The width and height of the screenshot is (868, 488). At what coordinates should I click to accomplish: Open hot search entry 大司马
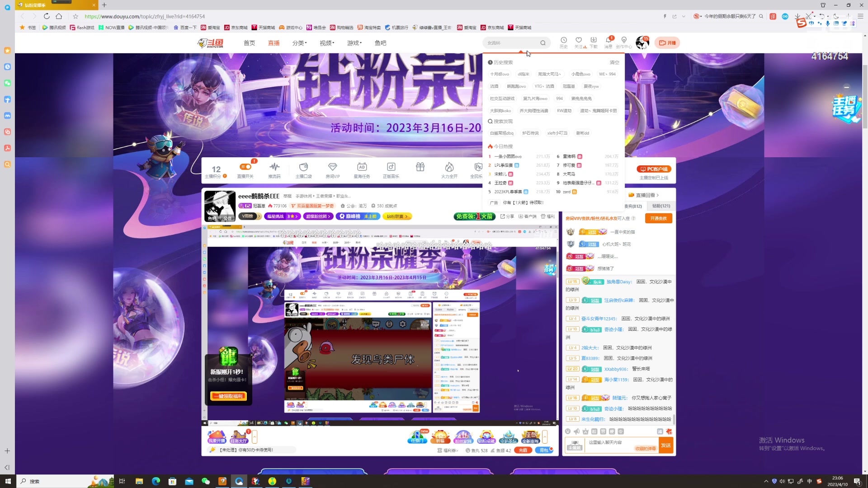569,174
